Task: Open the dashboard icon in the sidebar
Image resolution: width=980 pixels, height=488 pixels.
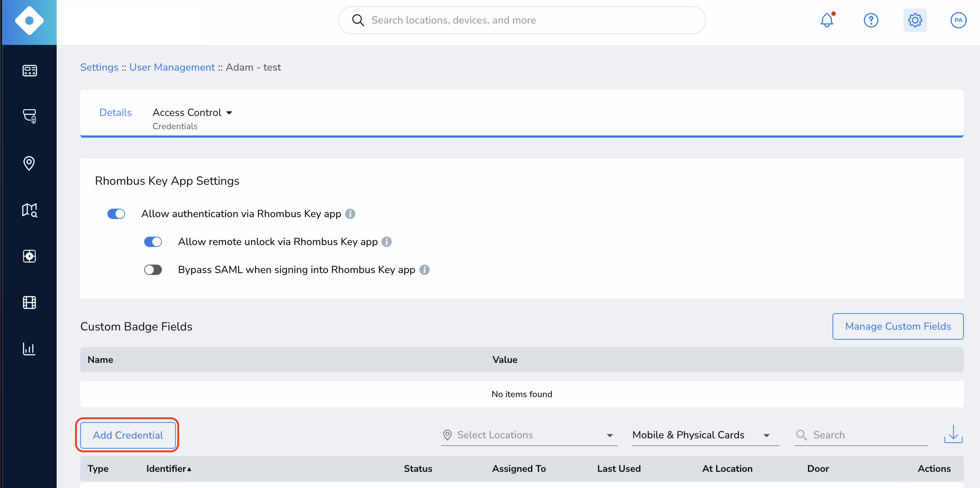Action: (29, 70)
